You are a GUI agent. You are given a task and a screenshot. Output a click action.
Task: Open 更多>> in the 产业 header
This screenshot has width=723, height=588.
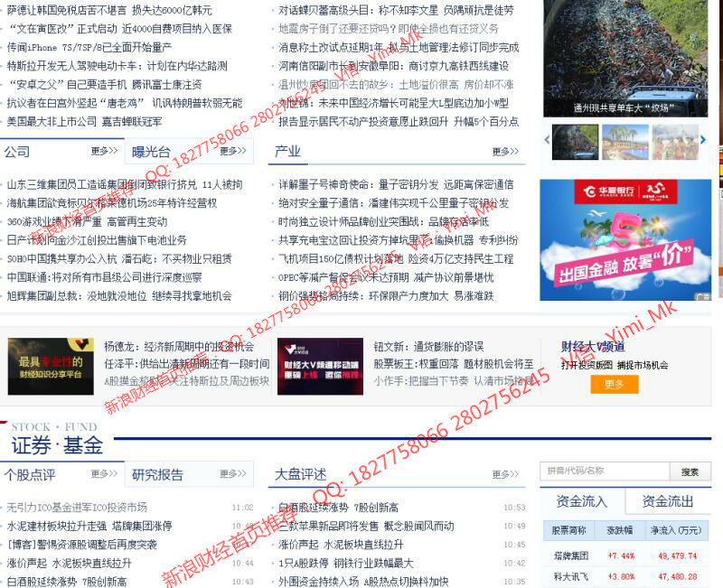tap(505, 151)
